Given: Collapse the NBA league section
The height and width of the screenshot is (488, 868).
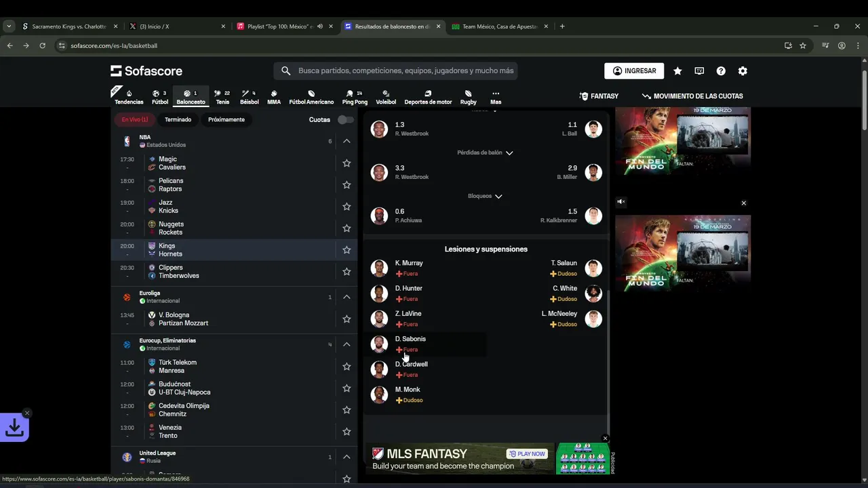Looking at the screenshot, I should click(x=347, y=141).
